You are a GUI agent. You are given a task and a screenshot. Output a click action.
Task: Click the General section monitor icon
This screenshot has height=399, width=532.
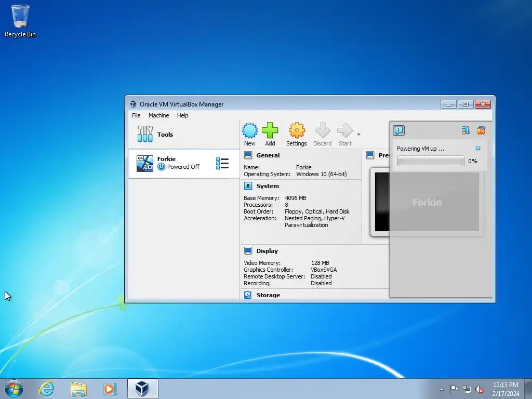coord(248,155)
